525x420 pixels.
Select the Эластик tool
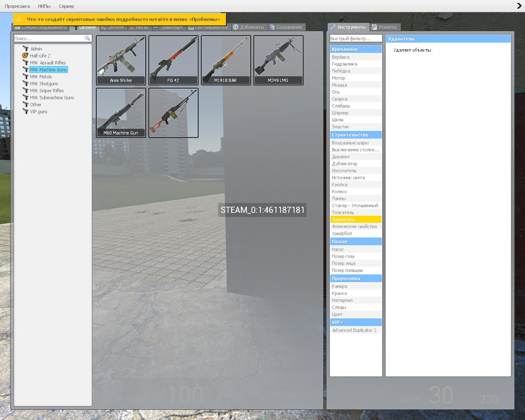356,127
